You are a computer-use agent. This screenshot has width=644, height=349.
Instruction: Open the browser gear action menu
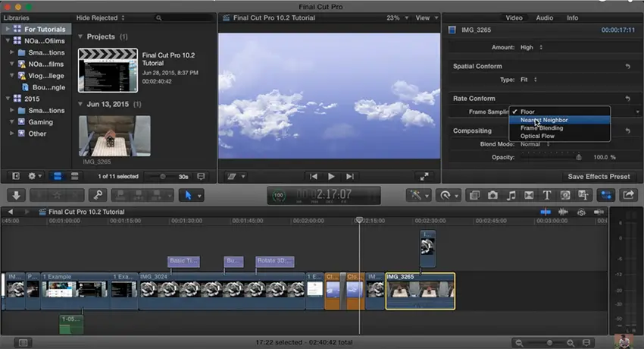pos(35,176)
